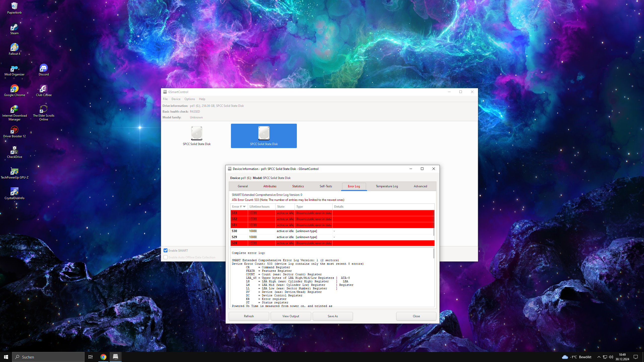The image size is (644, 362).
Task: Select the first SPCC Solid State Disk icon
Action: pos(196,133)
